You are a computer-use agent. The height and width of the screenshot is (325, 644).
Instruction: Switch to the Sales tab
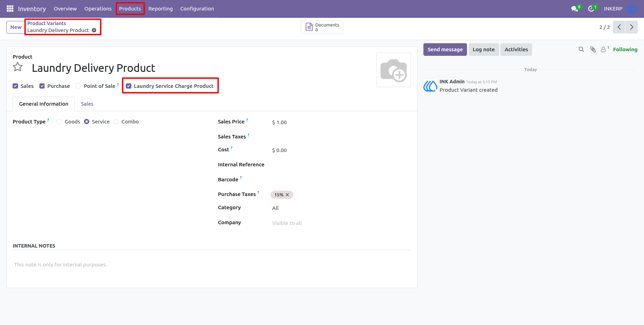tap(87, 104)
